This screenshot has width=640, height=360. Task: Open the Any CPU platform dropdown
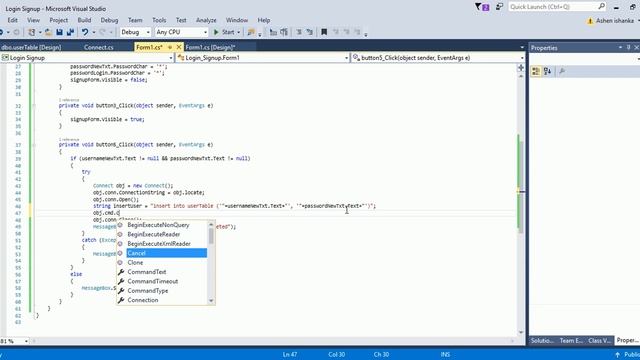click(x=205, y=32)
